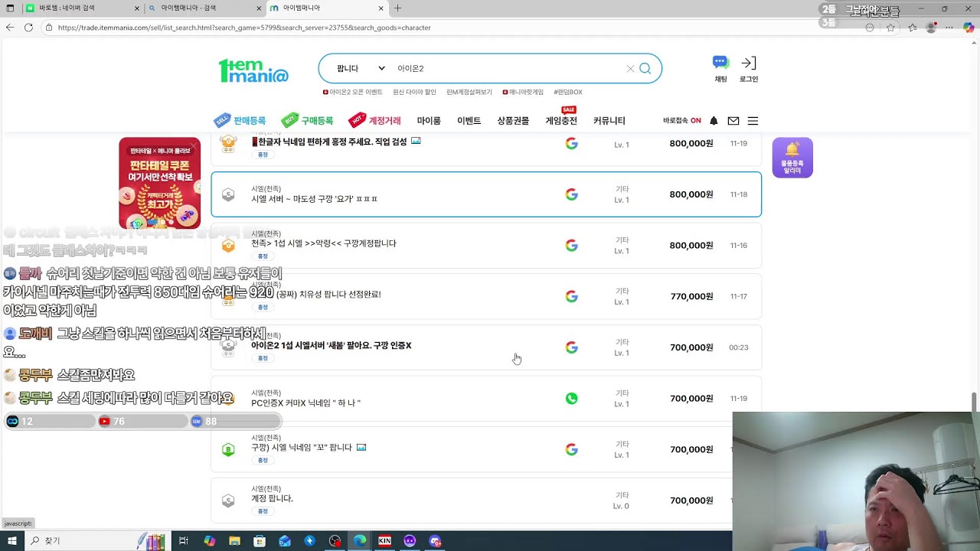
Task: Open Microsoft Store from taskbar
Action: 260,541
